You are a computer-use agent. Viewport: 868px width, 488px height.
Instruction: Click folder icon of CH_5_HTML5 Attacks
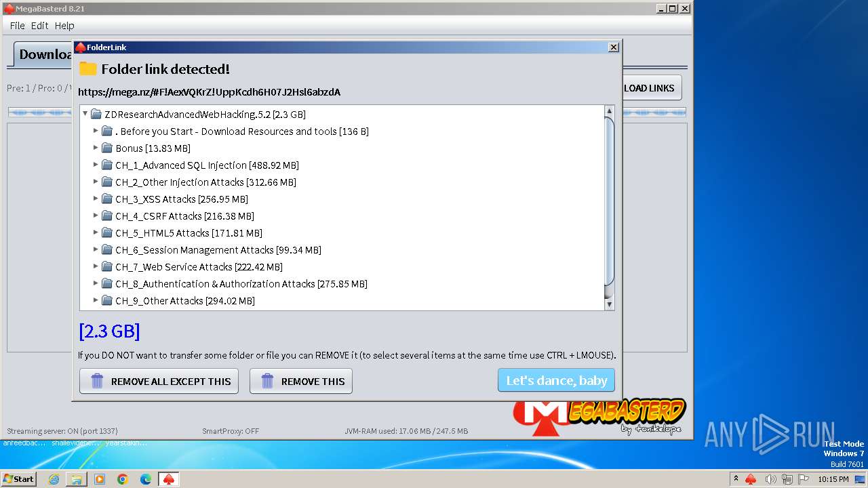point(107,232)
